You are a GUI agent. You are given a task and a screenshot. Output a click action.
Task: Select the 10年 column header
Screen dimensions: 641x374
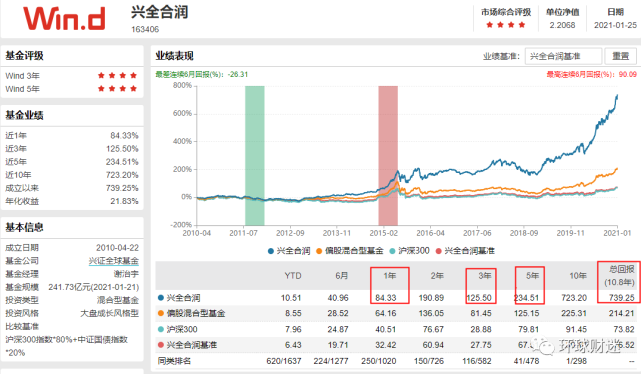[x=578, y=276]
